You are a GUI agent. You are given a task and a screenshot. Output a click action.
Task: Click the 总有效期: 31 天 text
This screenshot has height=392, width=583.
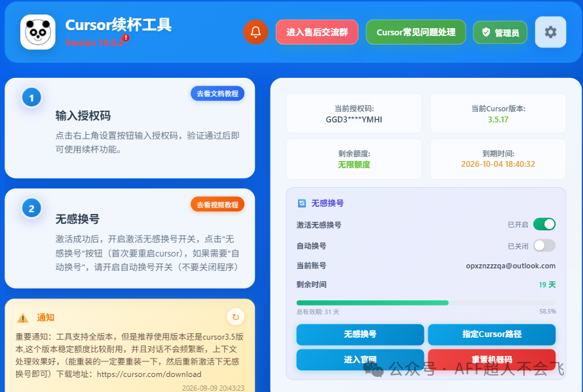click(318, 312)
